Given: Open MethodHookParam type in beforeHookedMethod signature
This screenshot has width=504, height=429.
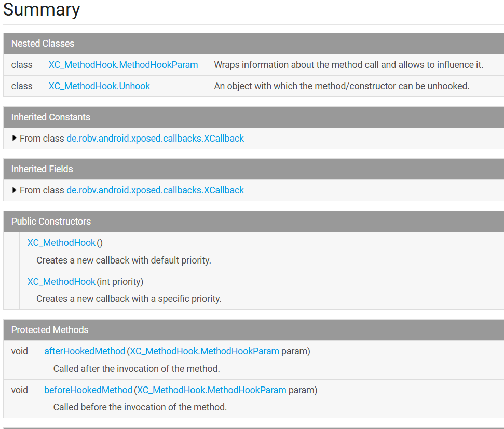Looking at the screenshot, I should tap(211, 390).
